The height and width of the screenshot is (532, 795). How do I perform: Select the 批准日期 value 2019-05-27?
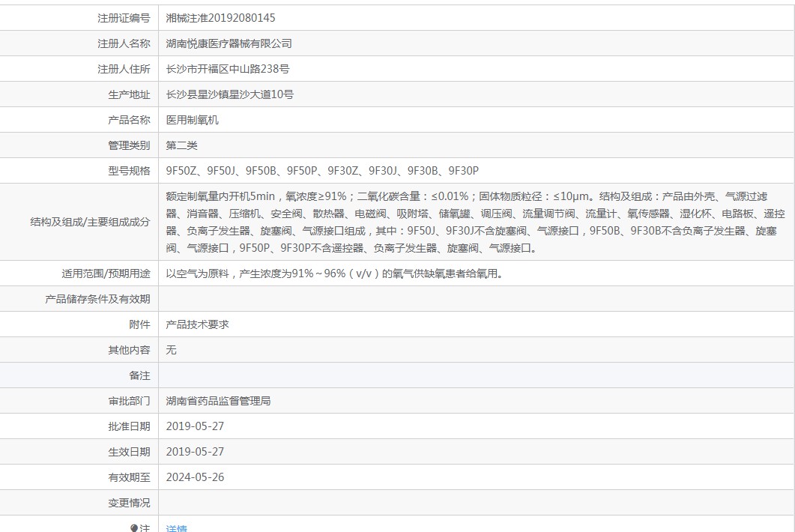coord(195,426)
